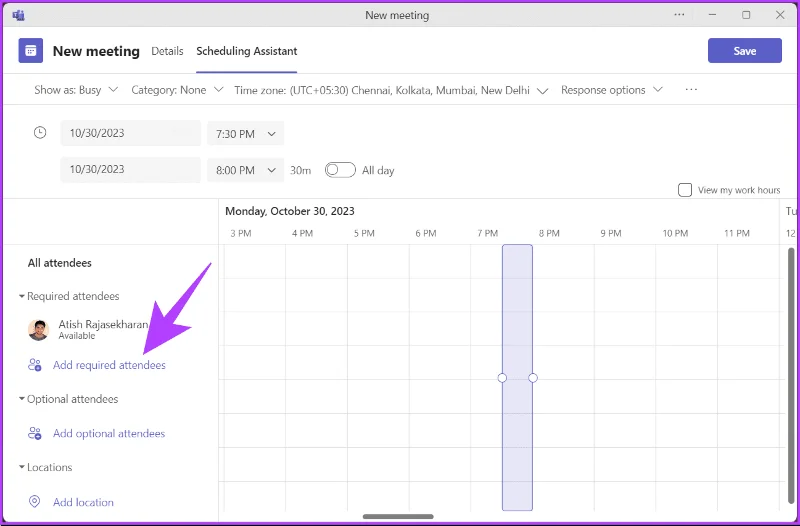Click the Atish Rajasekharan attendee name
This screenshot has height=526, width=800.
pos(103,324)
